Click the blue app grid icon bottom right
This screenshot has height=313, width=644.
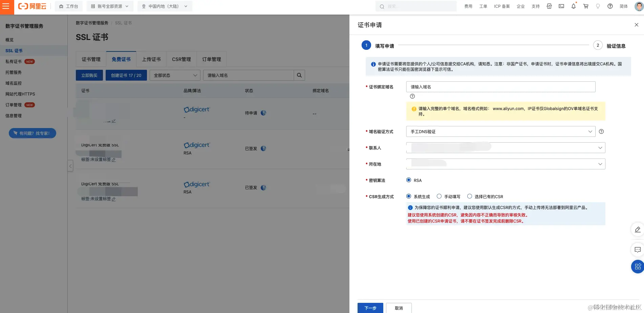coord(637,266)
